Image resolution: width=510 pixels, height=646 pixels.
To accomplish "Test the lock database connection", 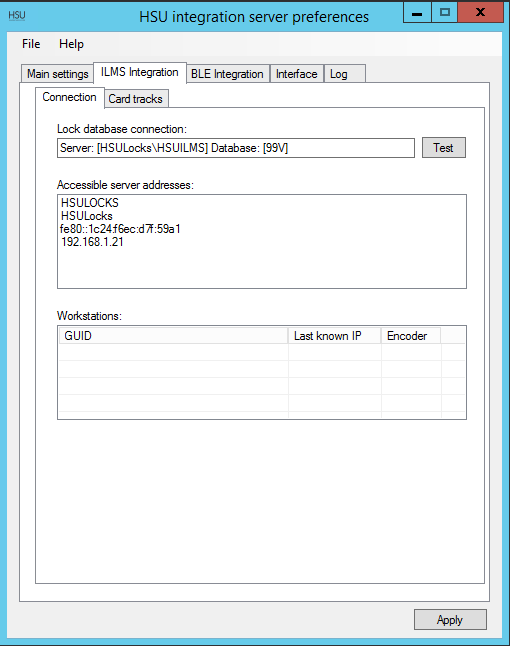I will click(x=444, y=147).
